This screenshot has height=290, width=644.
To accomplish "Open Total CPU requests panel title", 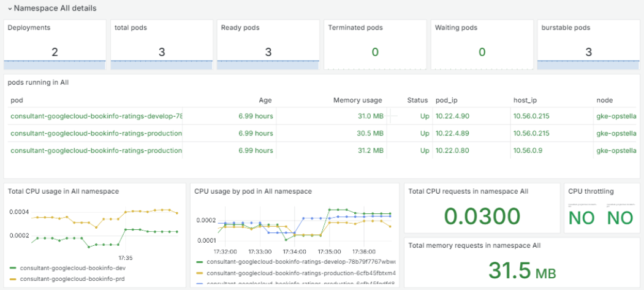I will [x=468, y=191].
